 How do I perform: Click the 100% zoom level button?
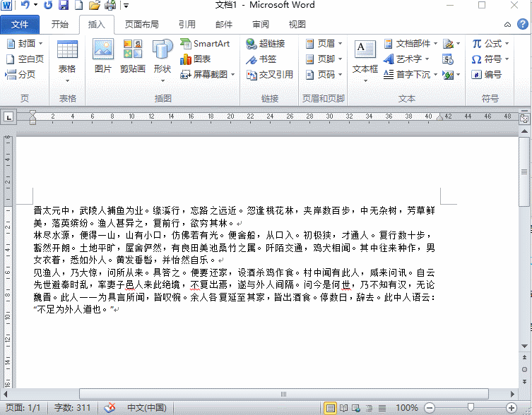pos(406,407)
